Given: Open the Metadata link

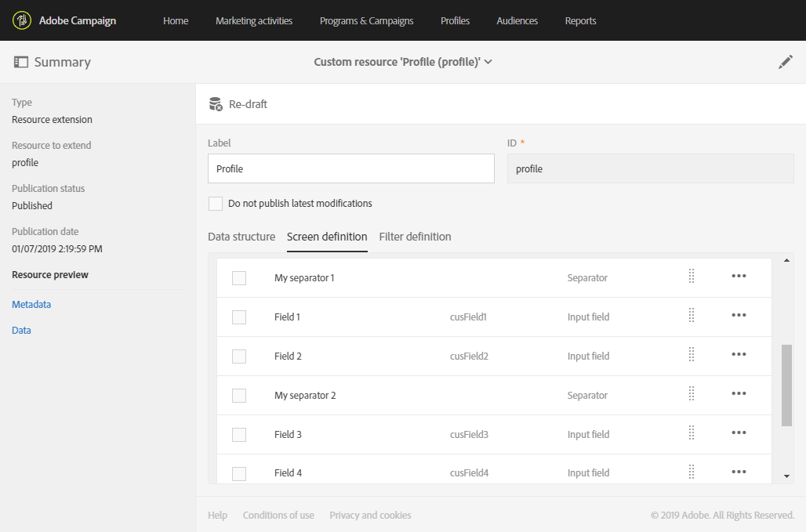Looking at the screenshot, I should point(31,305).
